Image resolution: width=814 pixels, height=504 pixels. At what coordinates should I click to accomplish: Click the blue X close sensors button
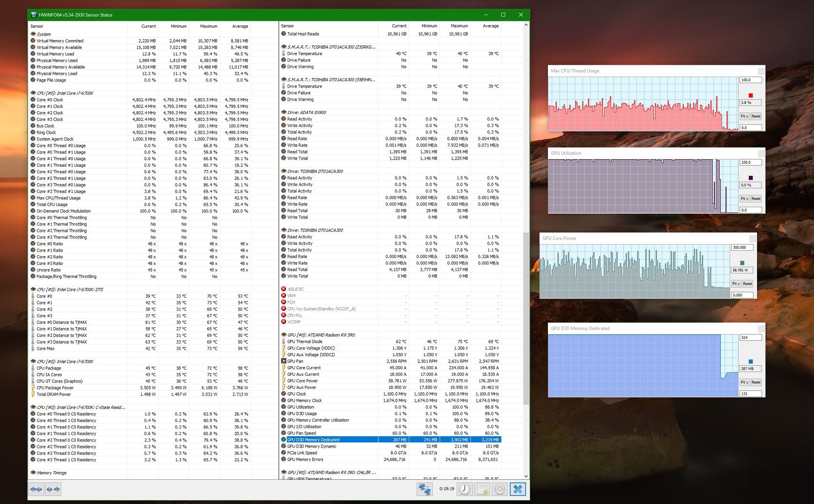[x=518, y=489]
